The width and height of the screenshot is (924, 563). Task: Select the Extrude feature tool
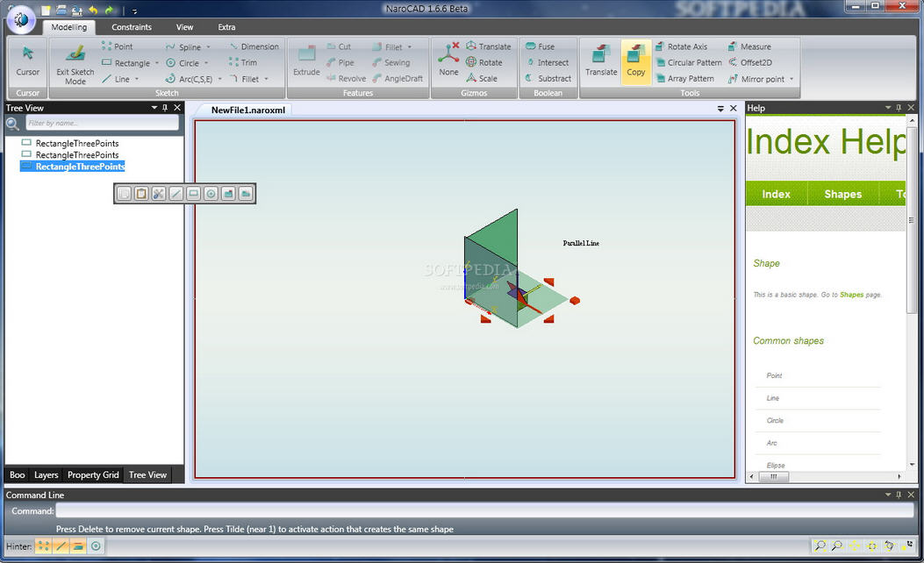click(x=306, y=62)
